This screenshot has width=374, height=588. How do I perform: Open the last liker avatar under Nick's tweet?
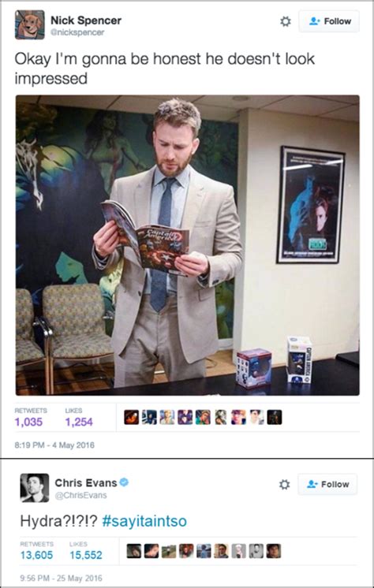point(275,417)
